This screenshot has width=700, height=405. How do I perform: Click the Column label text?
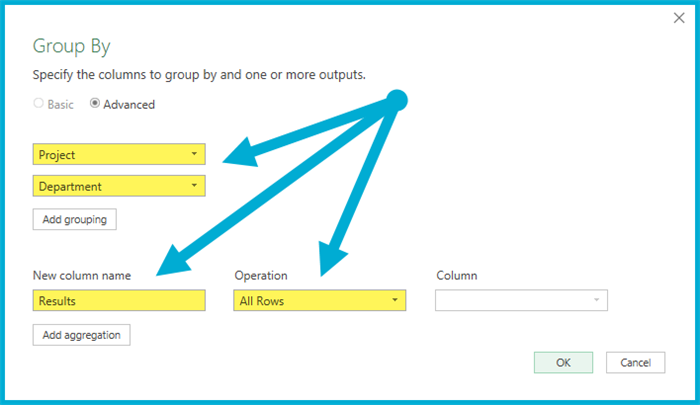tap(457, 275)
